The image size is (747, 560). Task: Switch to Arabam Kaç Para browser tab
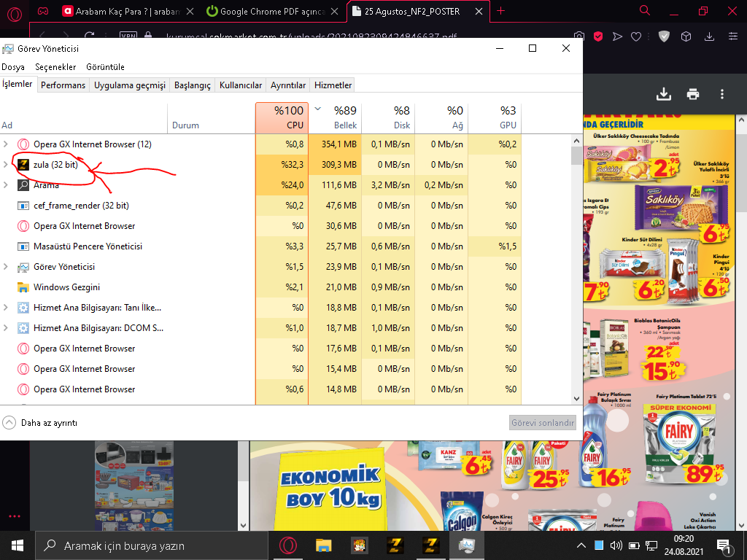click(127, 12)
